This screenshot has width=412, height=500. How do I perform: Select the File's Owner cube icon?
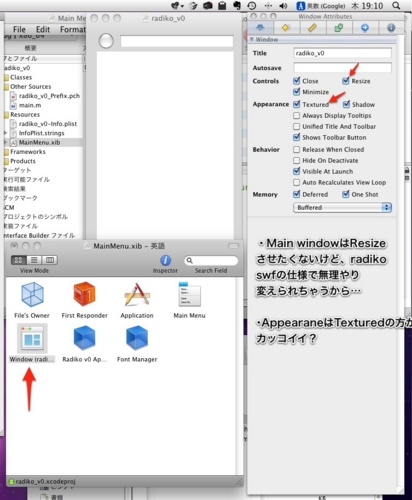coord(32,294)
